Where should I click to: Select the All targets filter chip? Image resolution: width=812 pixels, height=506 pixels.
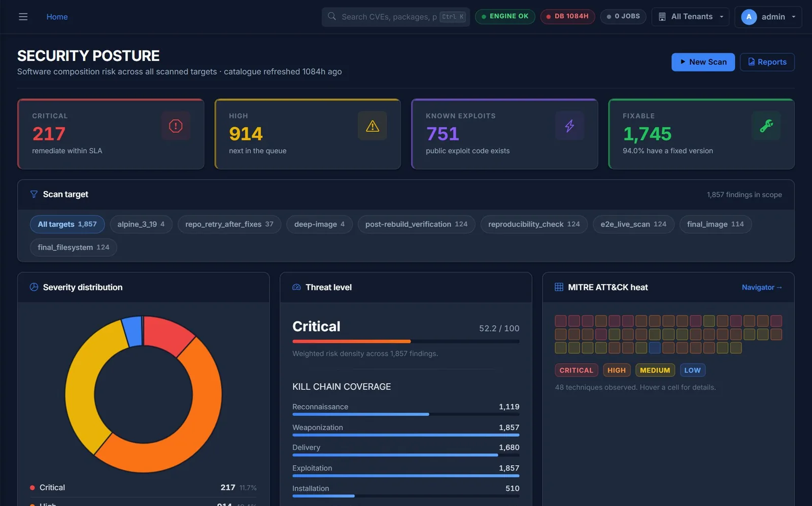click(x=67, y=224)
